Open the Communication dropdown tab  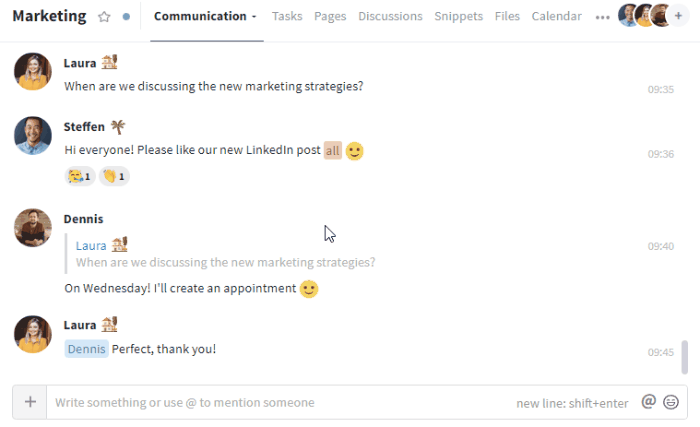[x=205, y=17]
